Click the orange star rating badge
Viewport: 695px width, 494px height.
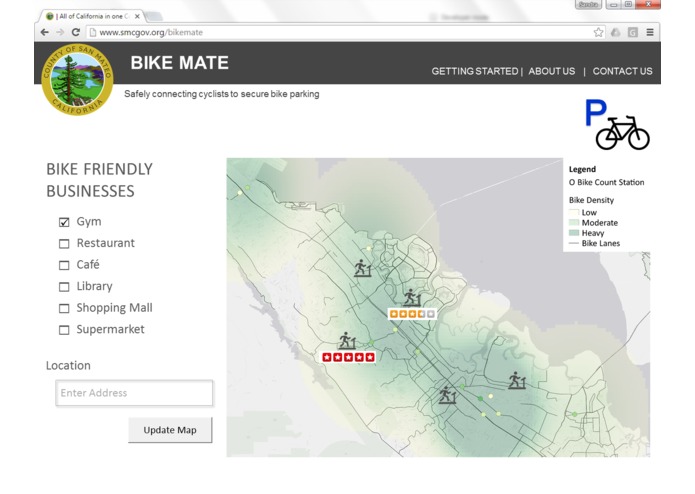point(412,314)
